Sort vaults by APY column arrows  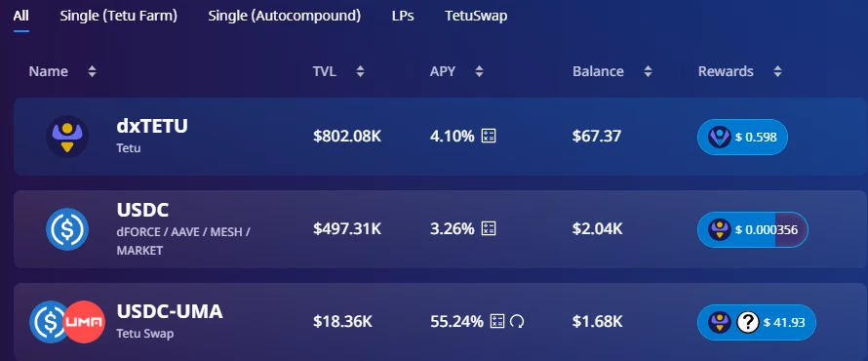[x=480, y=71]
